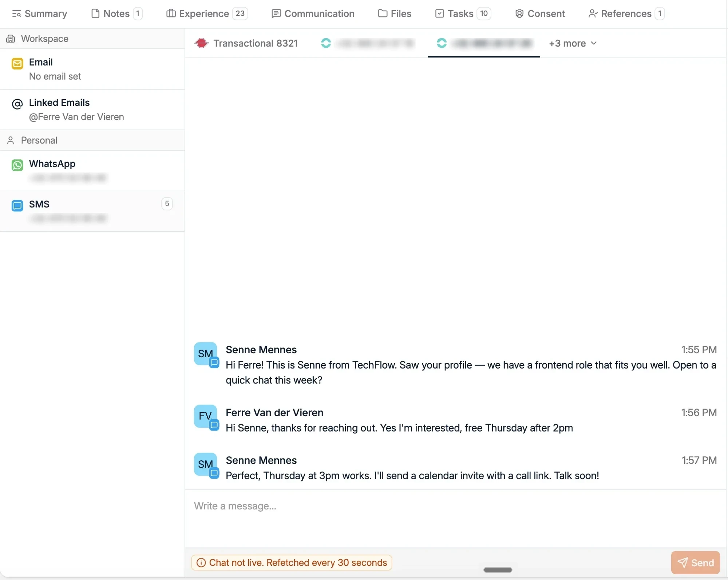
Task: Click the Send button
Action: pos(695,563)
